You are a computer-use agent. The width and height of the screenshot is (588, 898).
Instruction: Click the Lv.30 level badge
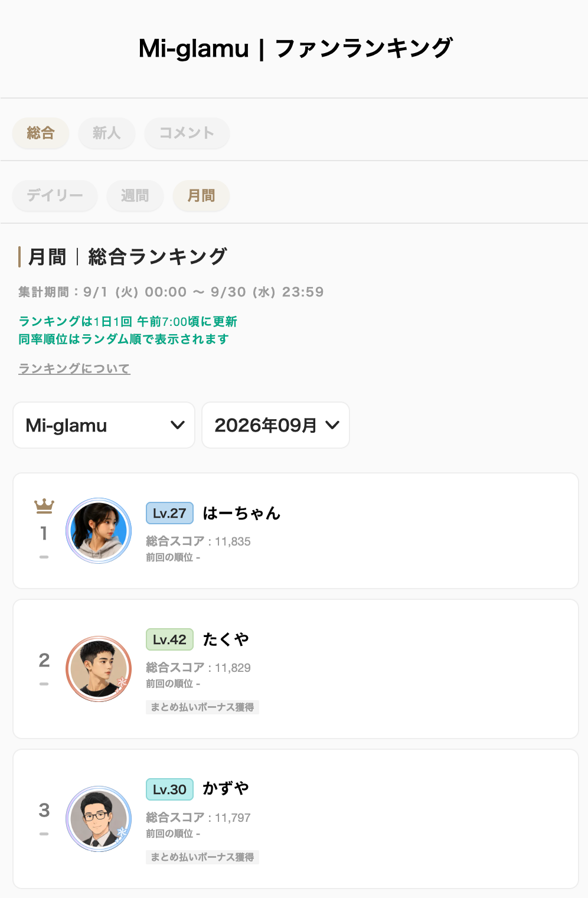pyautogui.click(x=169, y=789)
